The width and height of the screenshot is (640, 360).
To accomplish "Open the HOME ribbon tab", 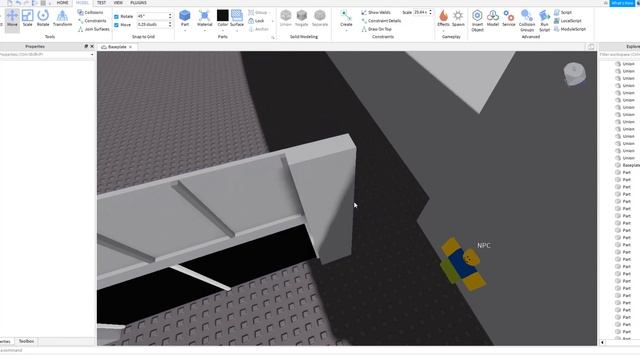I will 62,3.
